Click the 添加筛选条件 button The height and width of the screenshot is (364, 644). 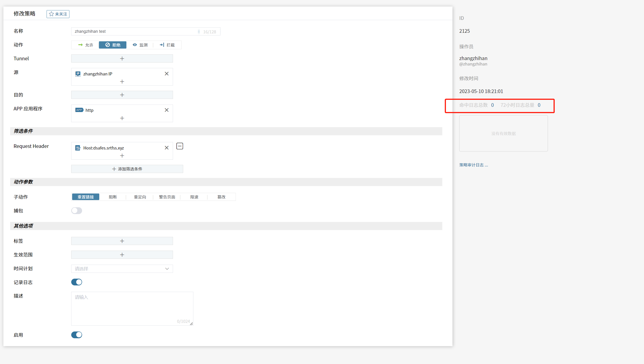click(x=127, y=169)
